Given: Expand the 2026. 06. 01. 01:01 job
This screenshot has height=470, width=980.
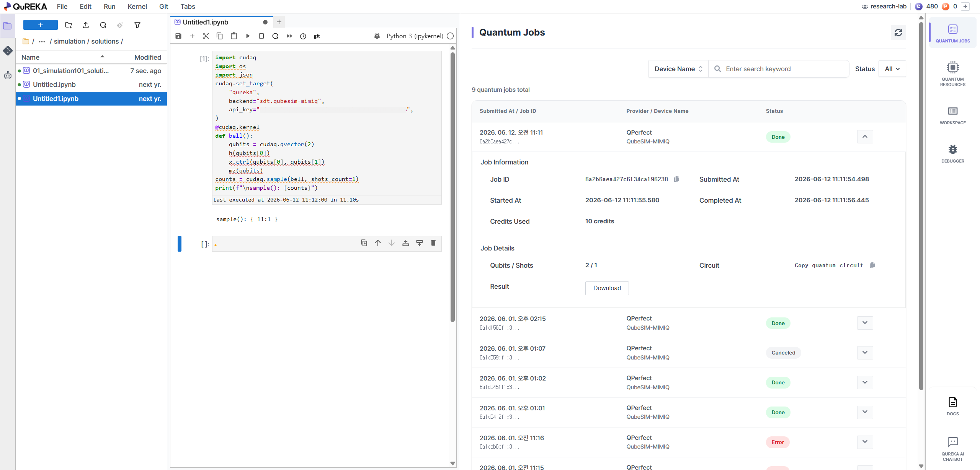Looking at the screenshot, I should pos(865,412).
